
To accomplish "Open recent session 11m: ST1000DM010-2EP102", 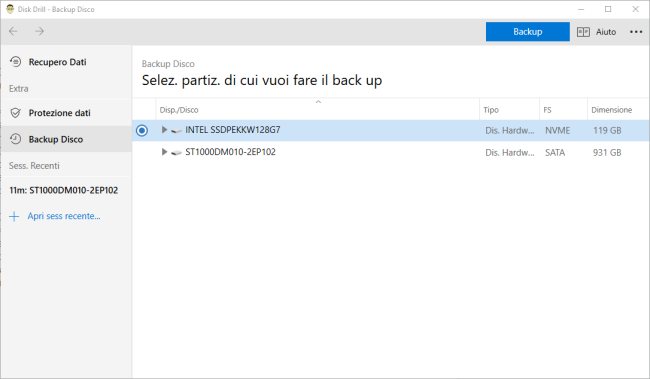I will coord(63,190).
